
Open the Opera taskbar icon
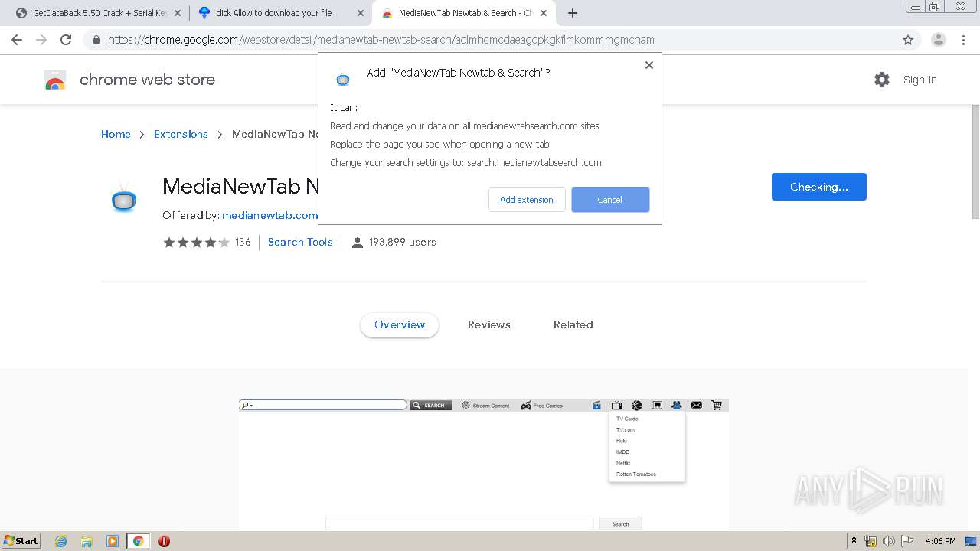tap(164, 541)
